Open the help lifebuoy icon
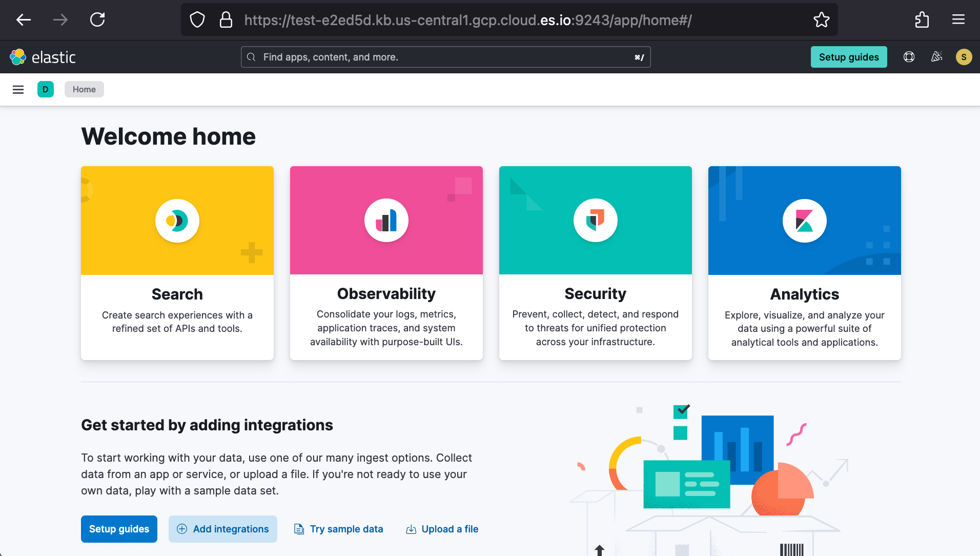Viewport: 980px width, 556px height. [x=909, y=57]
